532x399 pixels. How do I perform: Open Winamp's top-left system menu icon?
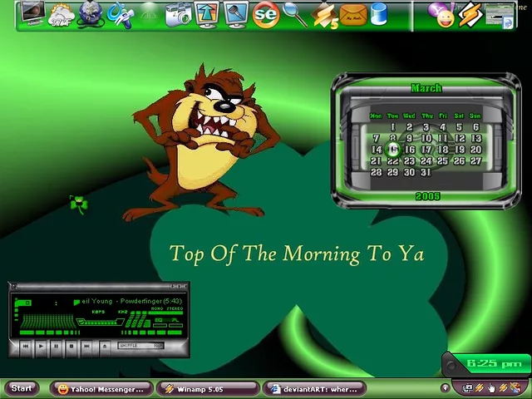(13, 286)
